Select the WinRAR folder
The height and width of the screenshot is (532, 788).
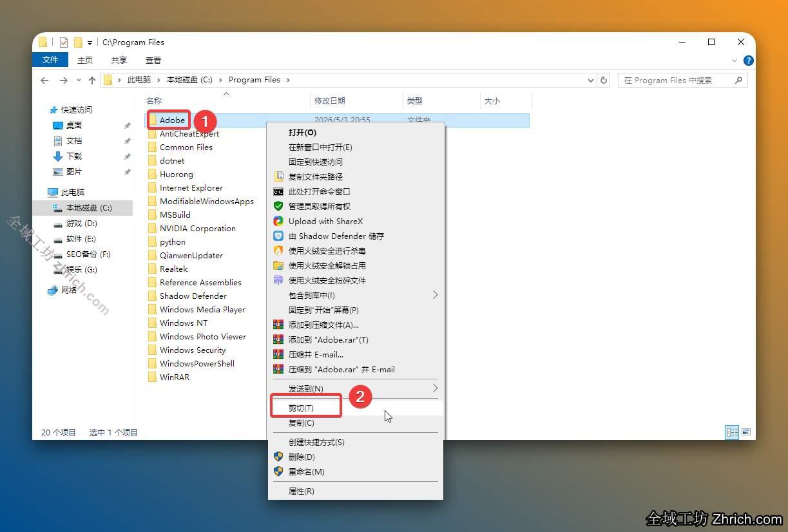click(x=175, y=377)
